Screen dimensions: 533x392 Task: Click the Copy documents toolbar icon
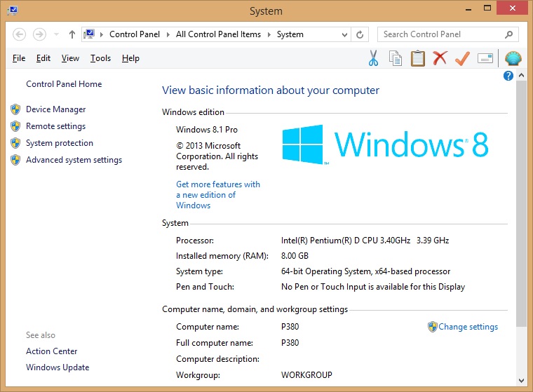[396, 58]
